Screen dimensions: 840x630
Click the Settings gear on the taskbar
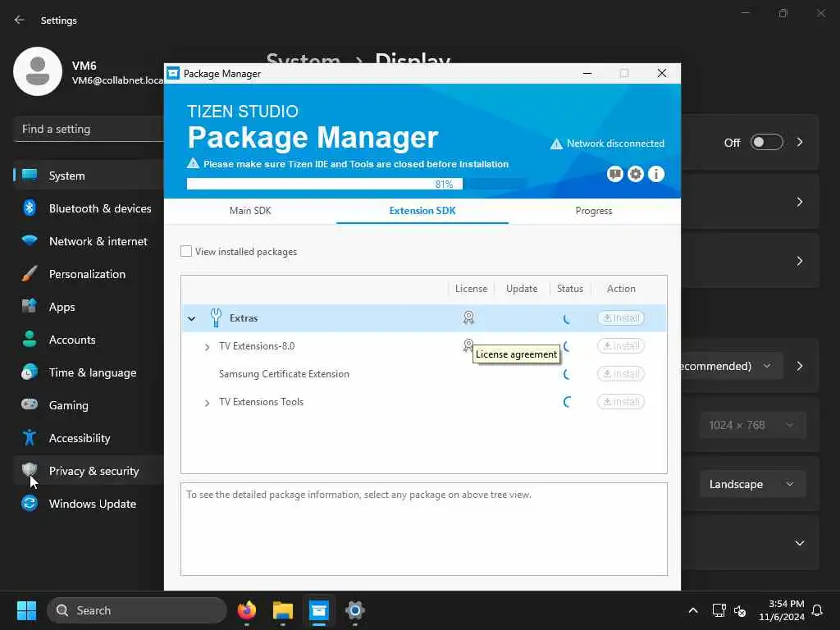(354, 610)
